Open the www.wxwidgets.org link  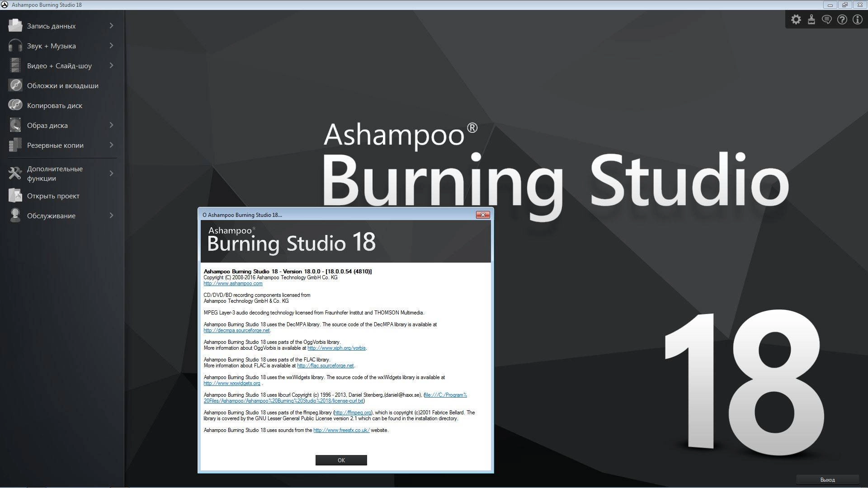(232, 383)
